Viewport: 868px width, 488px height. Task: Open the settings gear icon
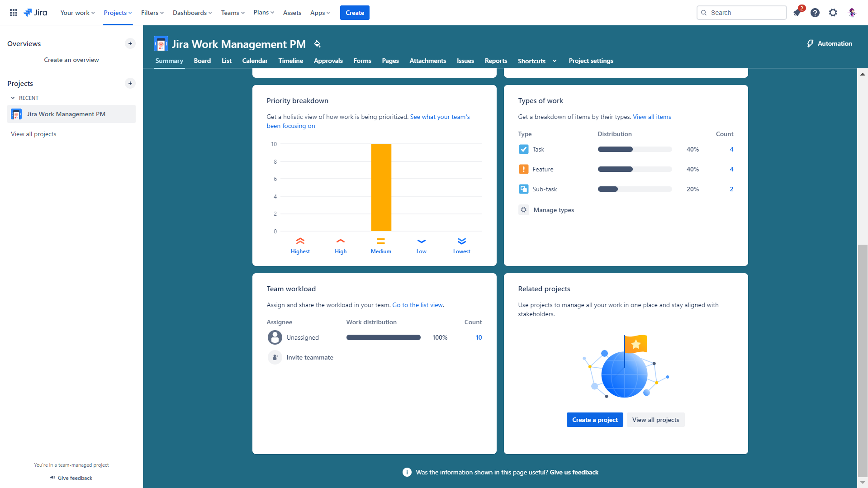(x=833, y=13)
